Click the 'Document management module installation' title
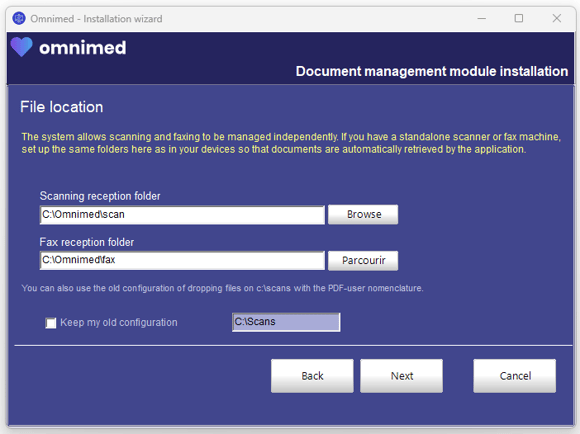The image size is (580, 434). [432, 71]
